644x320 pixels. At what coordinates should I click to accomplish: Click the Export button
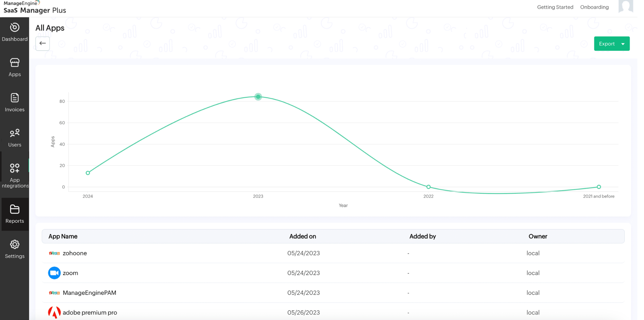607,44
